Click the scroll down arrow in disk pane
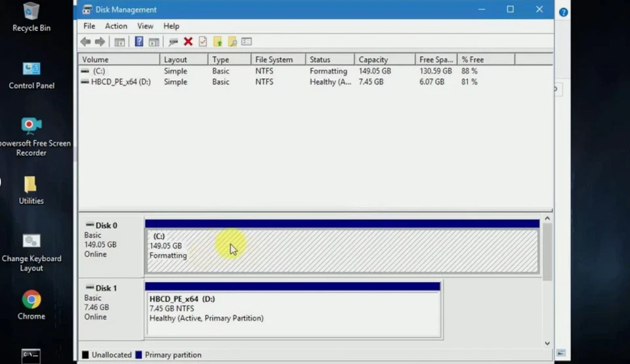The width and height of the screenshot is (630, 364). (x=547, y=343)
